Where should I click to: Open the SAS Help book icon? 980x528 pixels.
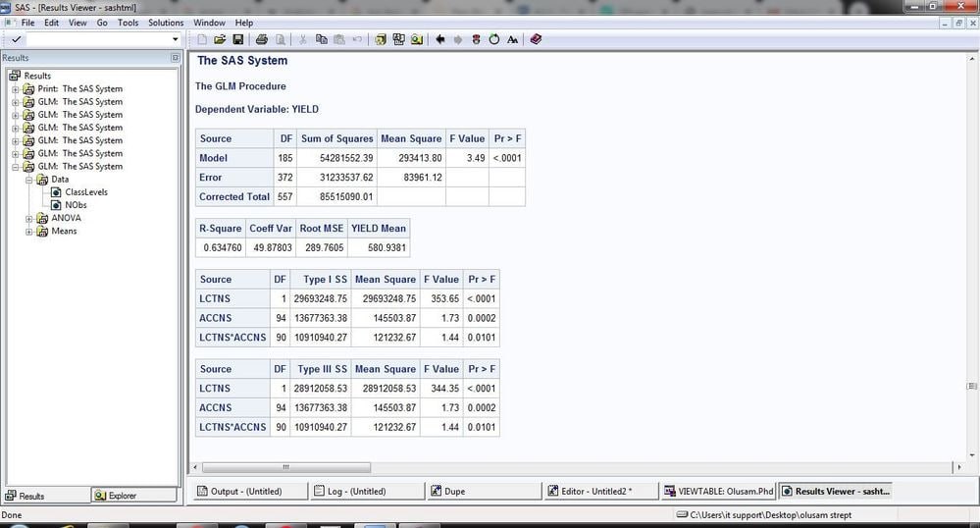pyautogui.click(x=535, y=39)
